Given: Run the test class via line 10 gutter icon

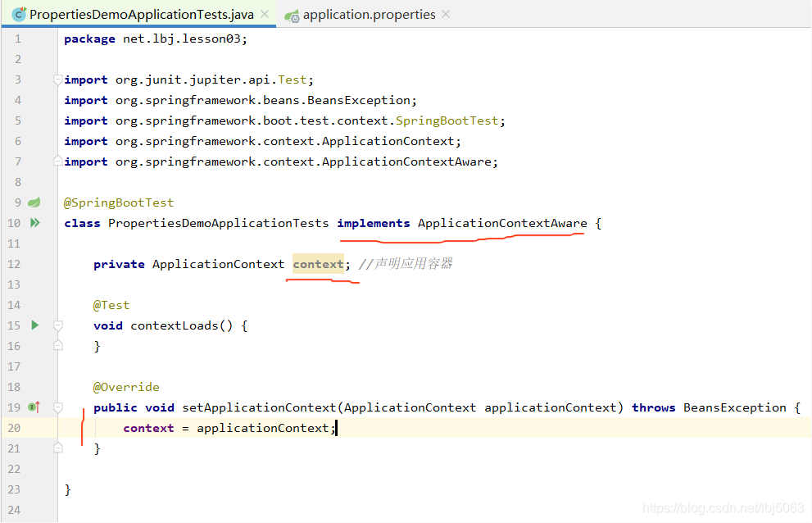Looking at the screenshot, I should click(34, 222).
